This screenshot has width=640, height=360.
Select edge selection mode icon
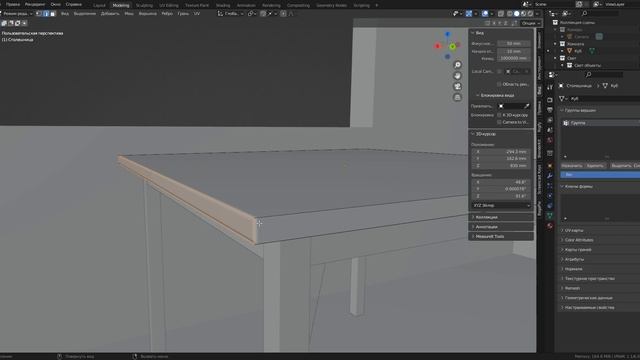point(46,13)
